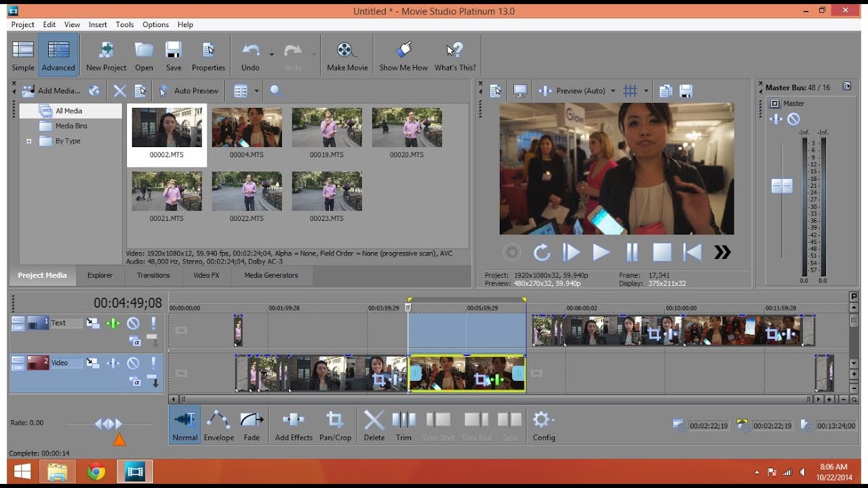868x488 pixels.
Task: Click the Add Media icon
Action: tap(28, 91)
